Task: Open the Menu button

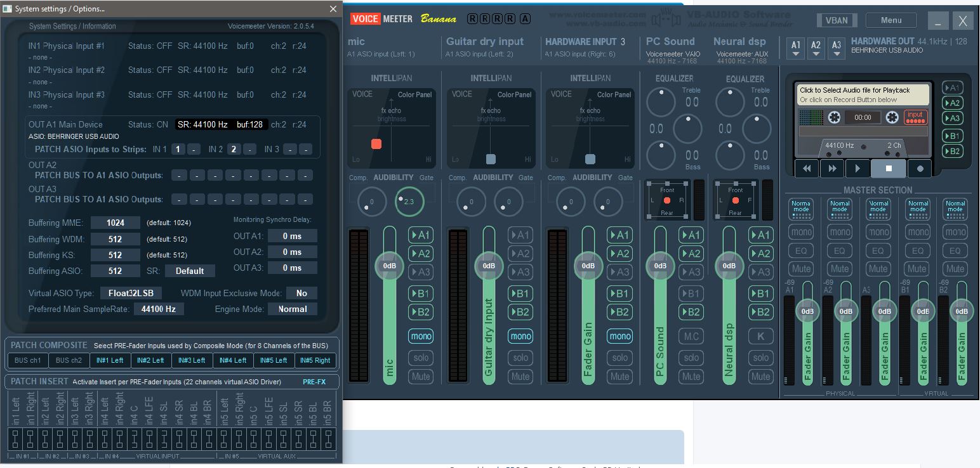Action: [891, 20]
